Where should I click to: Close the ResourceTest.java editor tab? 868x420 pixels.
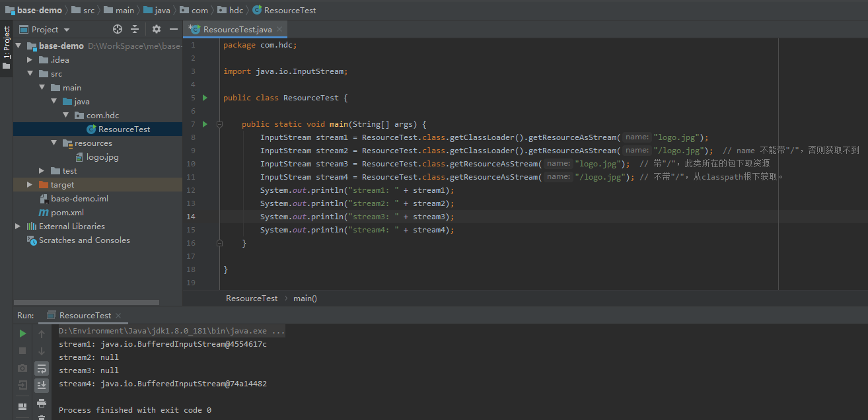click(280, 29)
